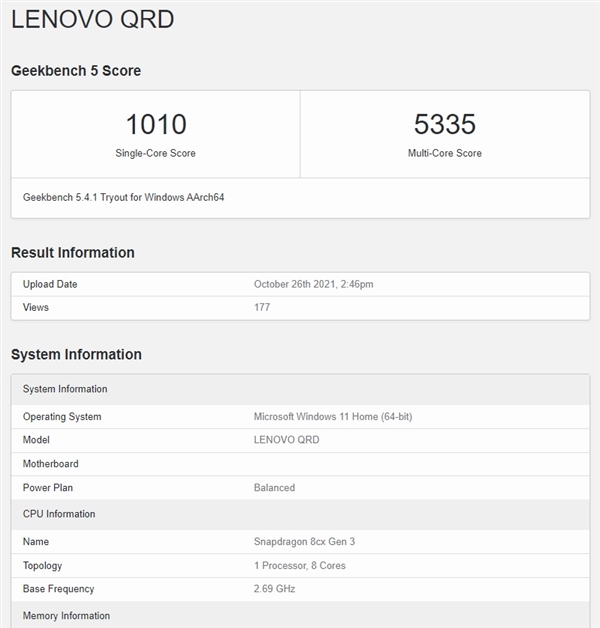Image resolution: width=600 pixels, height=628 pixels.
Task: Click the Single-Core Score label
Action: 155,153
